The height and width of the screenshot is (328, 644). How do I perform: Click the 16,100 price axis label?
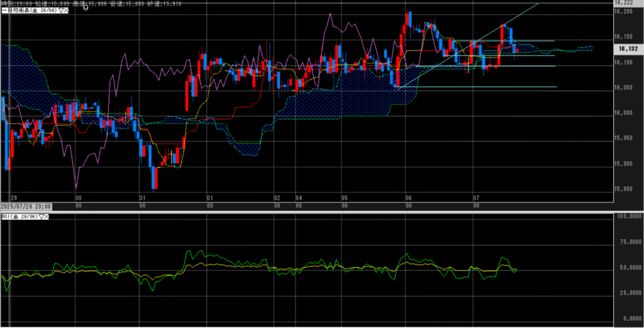623,62
